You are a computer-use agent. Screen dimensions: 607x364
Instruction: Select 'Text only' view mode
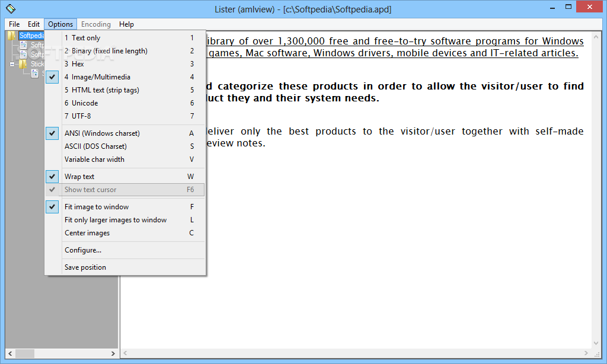click(x=125, y=37)
